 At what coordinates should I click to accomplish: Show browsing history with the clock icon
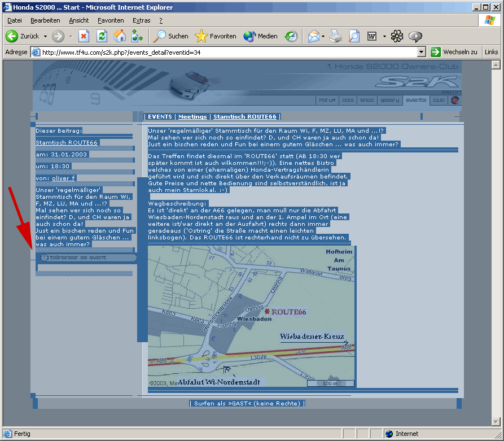[291, 36]
